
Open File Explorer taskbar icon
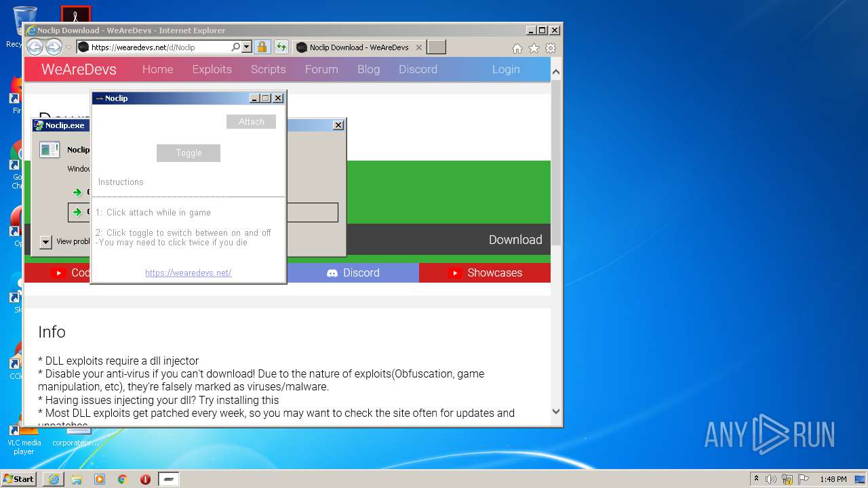(x=77, y=479)
